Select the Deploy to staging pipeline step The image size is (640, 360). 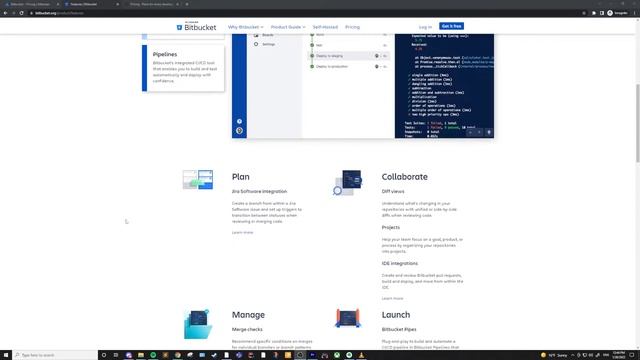[349, 56]
